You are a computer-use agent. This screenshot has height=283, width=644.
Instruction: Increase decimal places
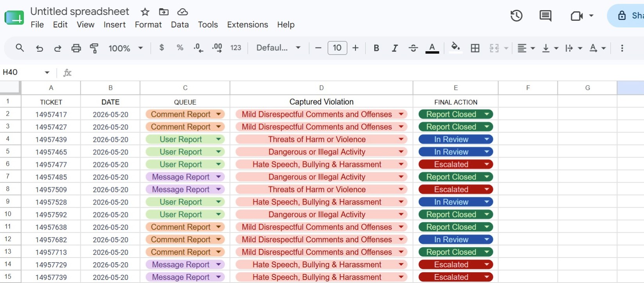click(217, 48)
